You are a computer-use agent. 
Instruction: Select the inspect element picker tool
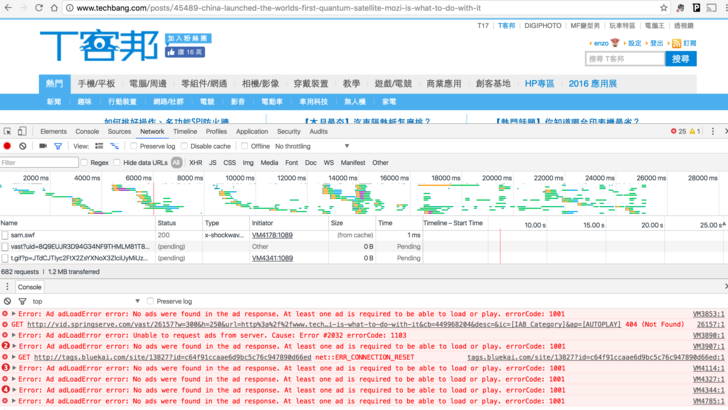(8, 131)
